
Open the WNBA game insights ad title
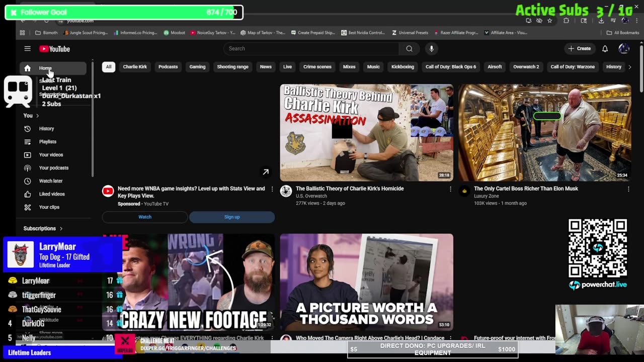click(x=191, y=192)
